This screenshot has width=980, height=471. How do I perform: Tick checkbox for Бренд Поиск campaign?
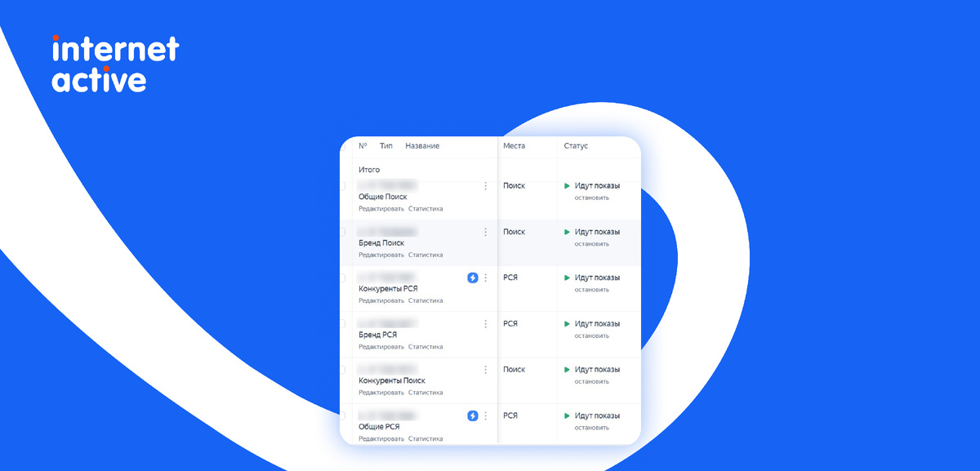pos(342,232)
